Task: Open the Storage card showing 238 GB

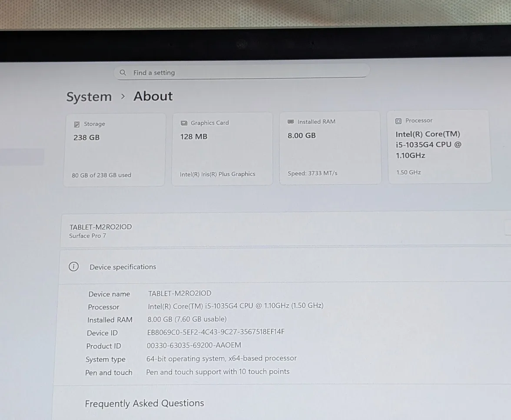Action: point(114,149)
